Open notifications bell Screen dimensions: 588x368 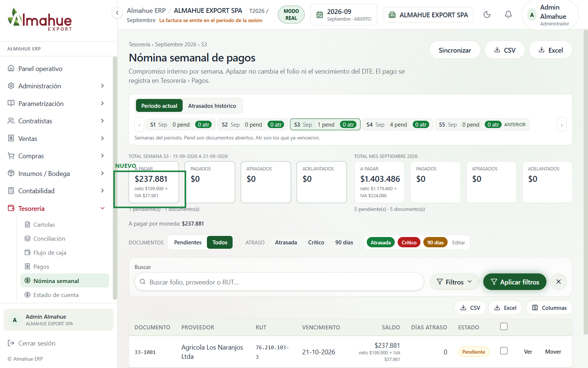coord(508,15)
